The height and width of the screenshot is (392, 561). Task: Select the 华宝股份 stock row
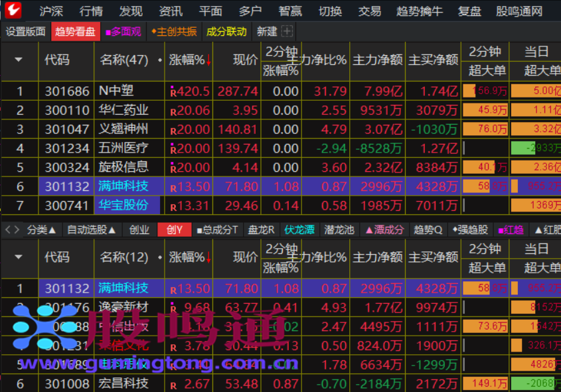tap(280, 206)
